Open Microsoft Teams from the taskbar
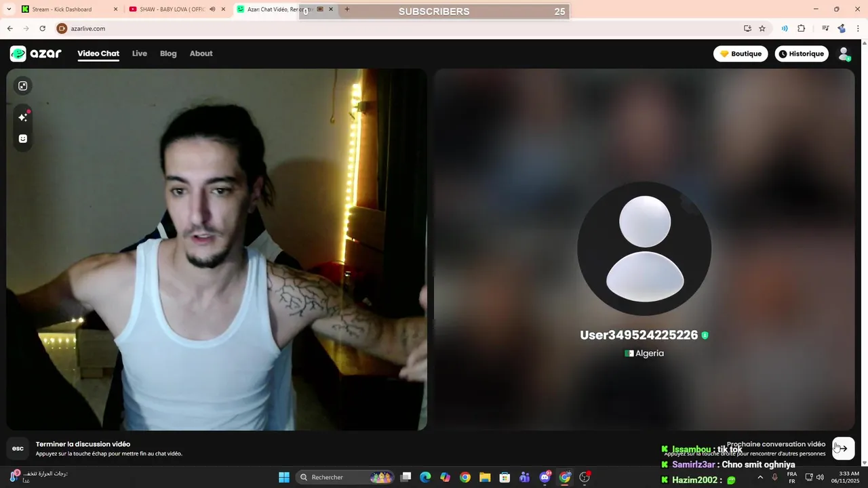Viewport: 868px width, 488px height. (524, 477)
